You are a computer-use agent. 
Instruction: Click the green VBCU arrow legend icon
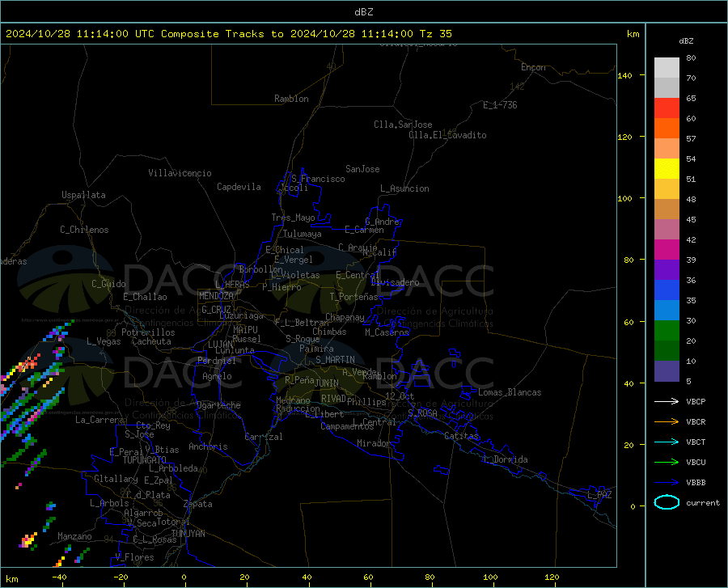pyautogui.click(x=667, y=463)
